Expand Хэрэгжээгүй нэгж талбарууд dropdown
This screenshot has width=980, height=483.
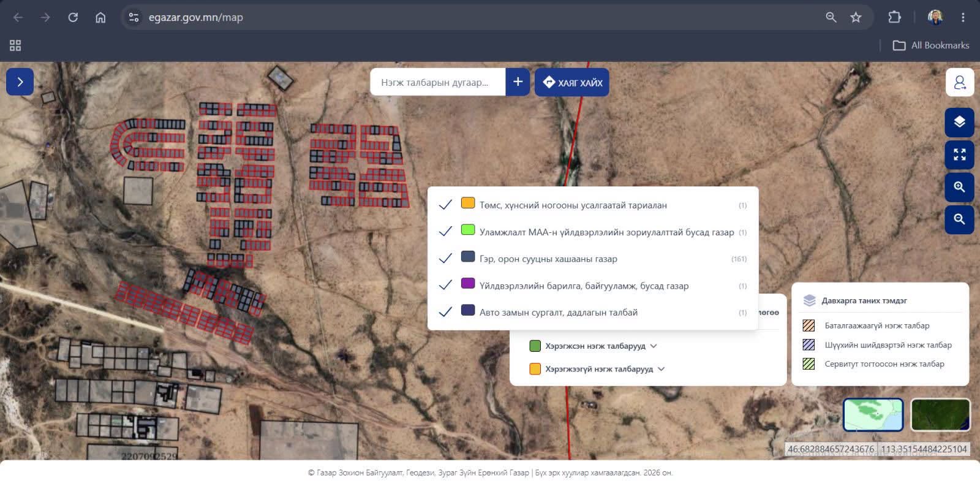(661, 369)
